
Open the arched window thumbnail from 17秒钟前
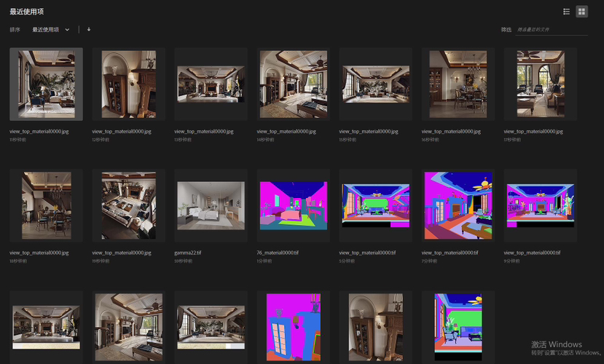click(540, 84)
